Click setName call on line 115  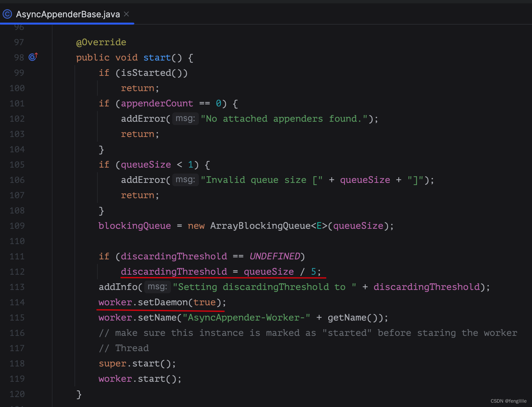pos(157,318)
